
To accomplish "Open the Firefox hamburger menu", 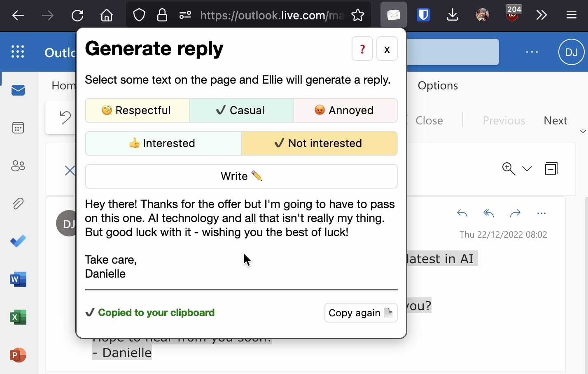I will tap(571, 15).
